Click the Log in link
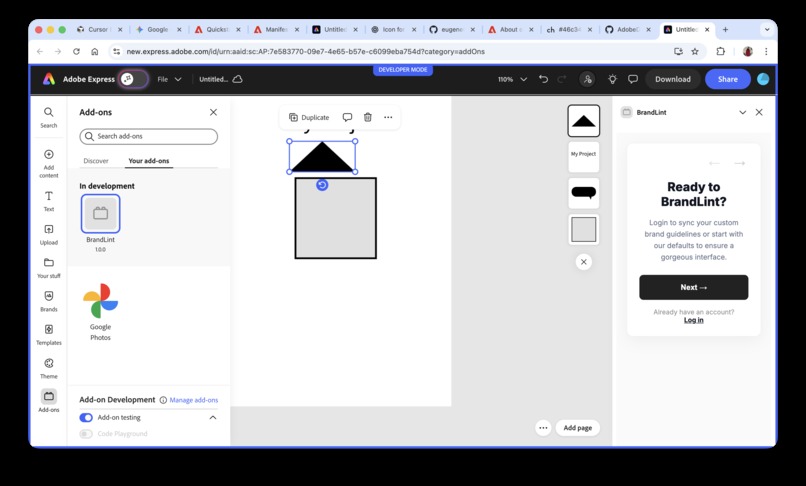The image size is (806, 486). coord(693,320)
